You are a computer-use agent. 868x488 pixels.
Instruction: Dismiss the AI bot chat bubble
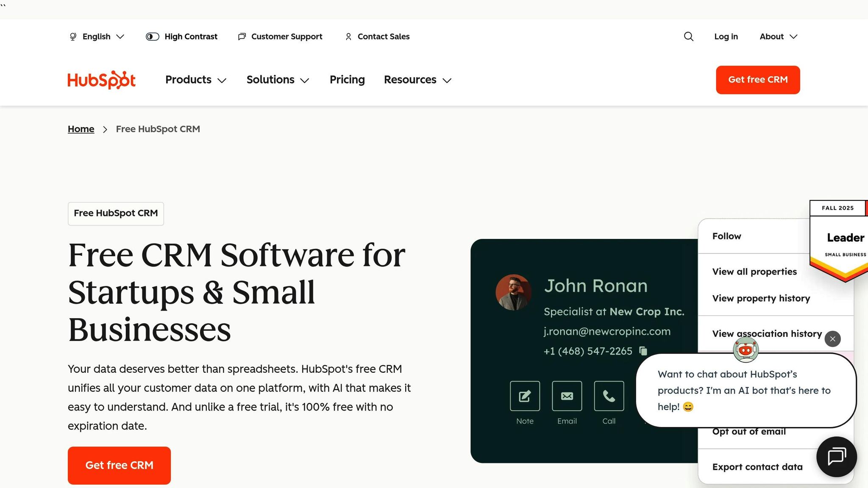[832, 339]
